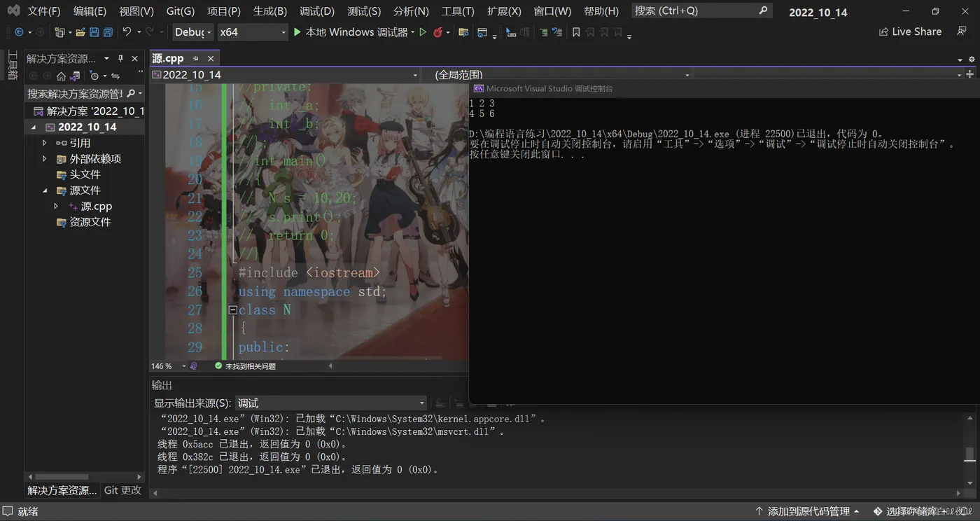980x521 pixels.
Task: Open the 文件(F) menu
Action: 44,11
